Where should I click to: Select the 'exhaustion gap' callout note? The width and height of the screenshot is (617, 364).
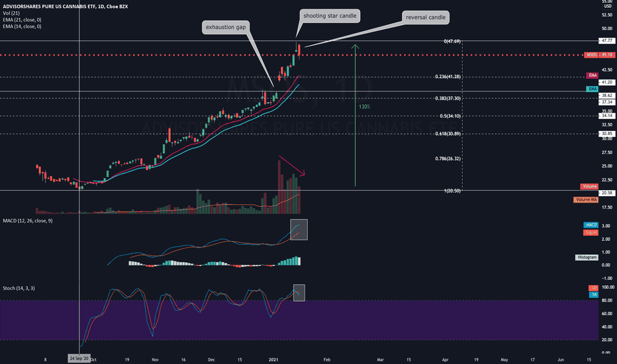(226, 27)
